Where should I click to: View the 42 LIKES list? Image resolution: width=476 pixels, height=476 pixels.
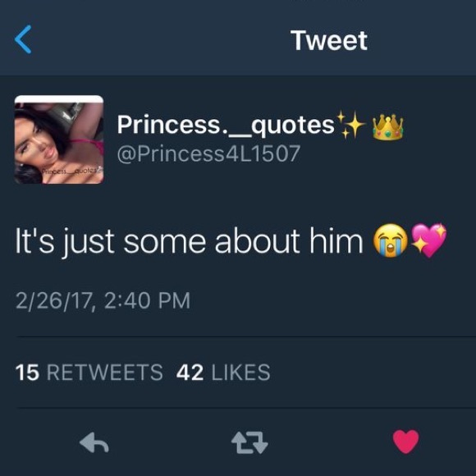[223, 372]
